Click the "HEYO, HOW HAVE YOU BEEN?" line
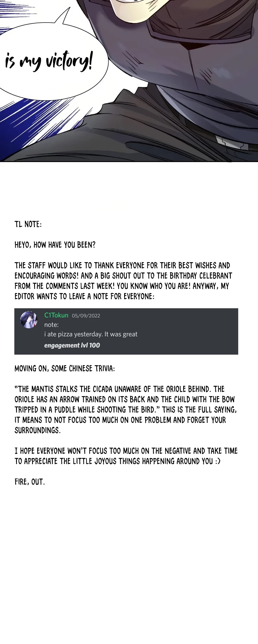 click(55, 245)
